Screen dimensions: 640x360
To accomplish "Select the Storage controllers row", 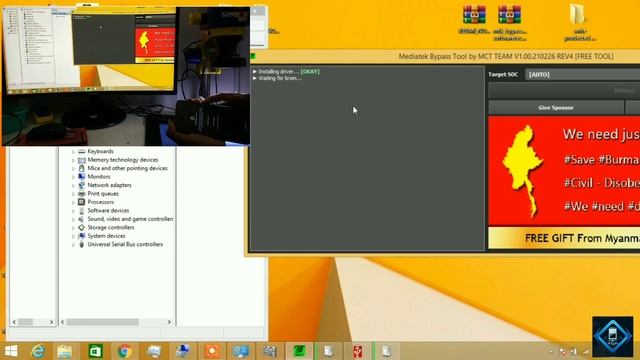I will [x=111, y=228].
